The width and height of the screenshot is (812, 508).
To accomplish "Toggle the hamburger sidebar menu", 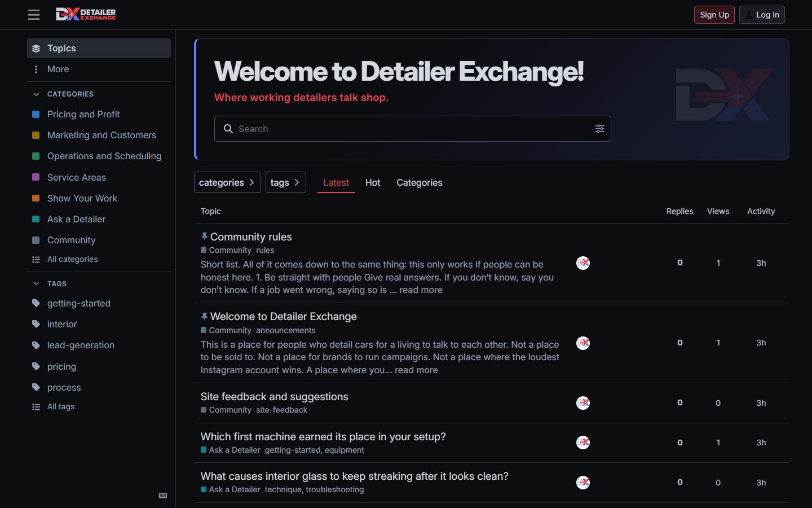I will (34, 15).
